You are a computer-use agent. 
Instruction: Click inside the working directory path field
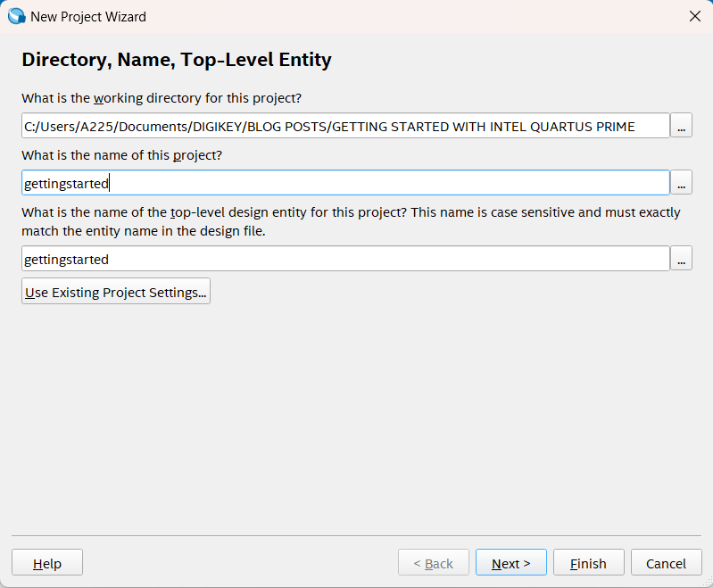point(345,126)
